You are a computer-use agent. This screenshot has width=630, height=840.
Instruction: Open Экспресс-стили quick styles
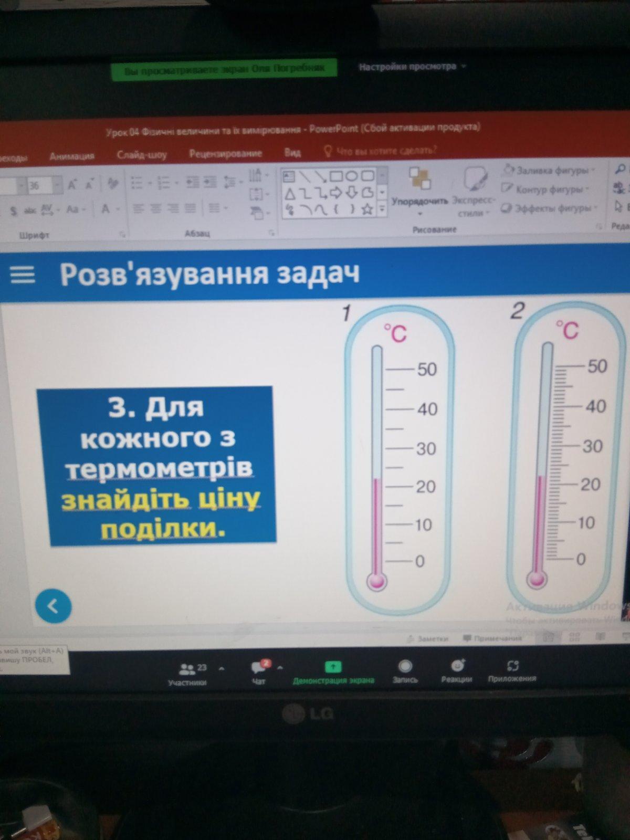(x=474, y=192)
